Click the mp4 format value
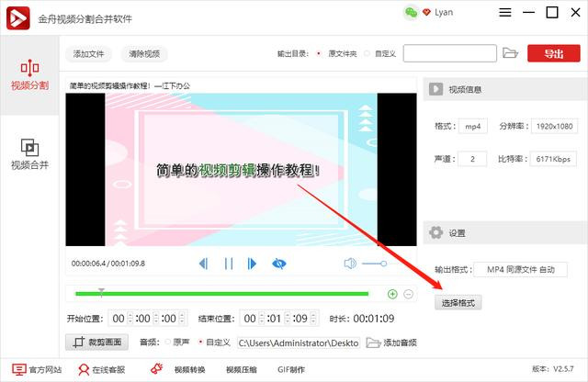This screenshot has height=382, width=588. pyautogui.click(x=473, y=127)
